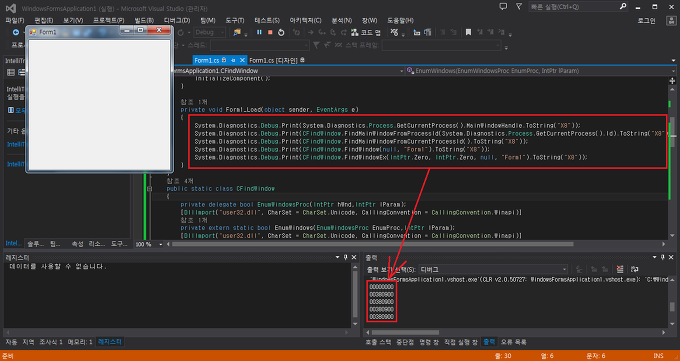
Task: Click the clear all output icon
Action: pyautogui.click(x=620, y=269)
